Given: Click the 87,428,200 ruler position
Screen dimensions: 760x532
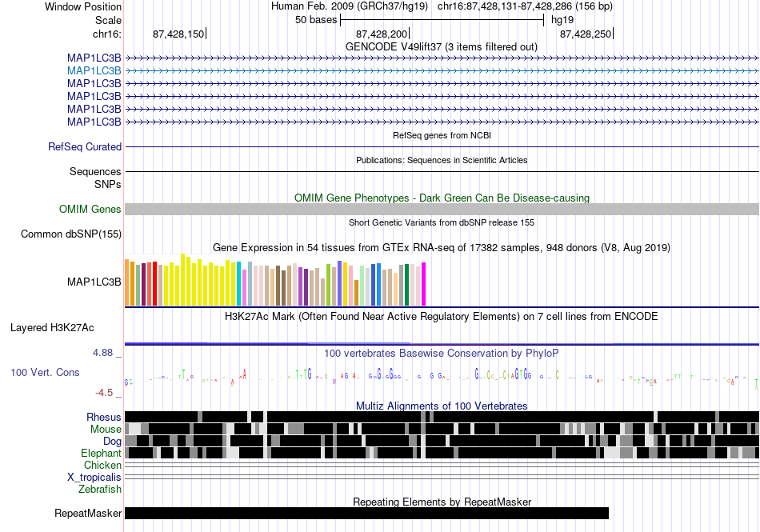Looking at the screenshot, I should (x=382, y=34).
